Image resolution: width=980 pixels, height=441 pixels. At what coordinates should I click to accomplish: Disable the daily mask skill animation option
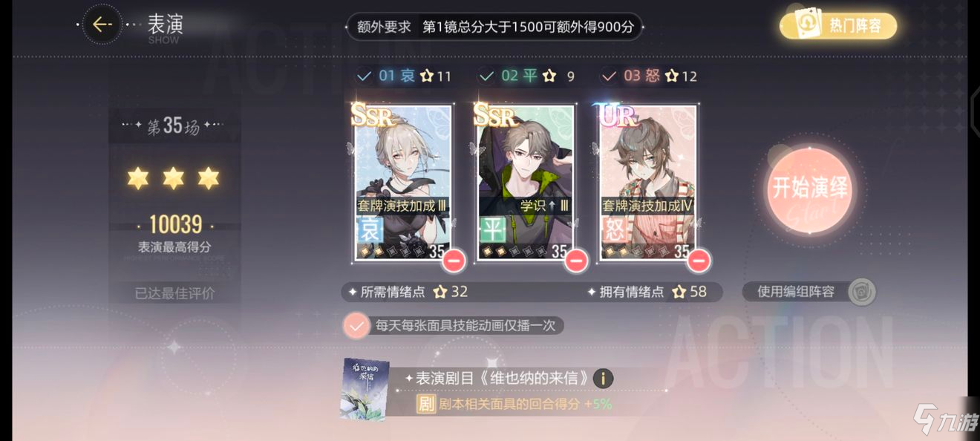pos(357,326)
